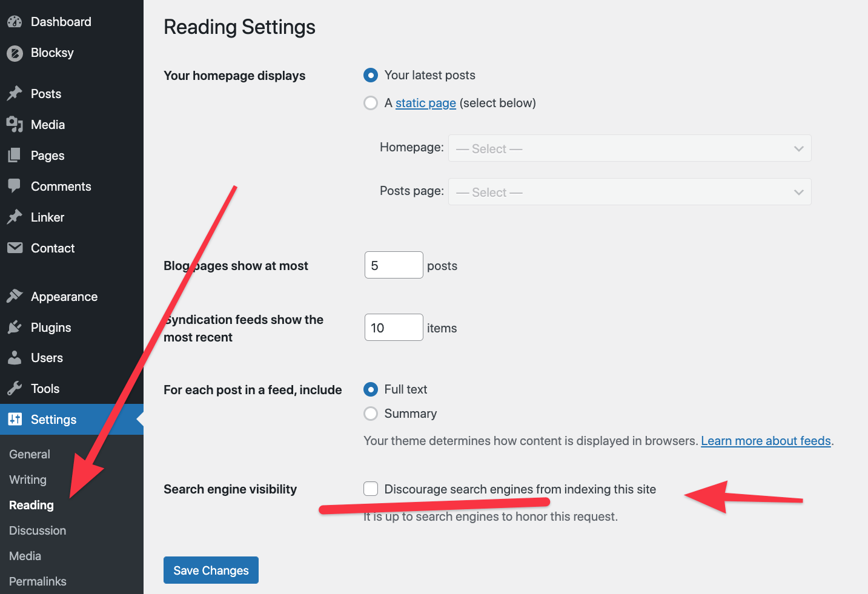Click the Blocksy theme icon
Viewport: 868px width, 594px height.
[x=15, y=53]
